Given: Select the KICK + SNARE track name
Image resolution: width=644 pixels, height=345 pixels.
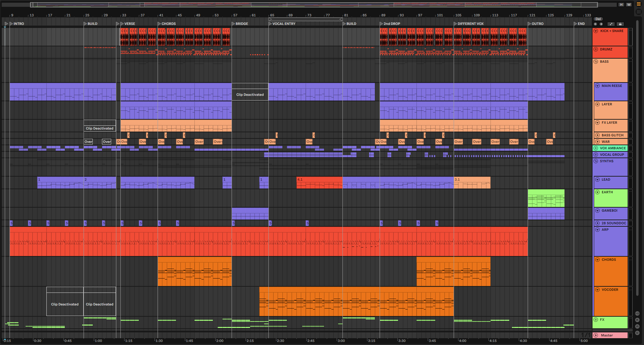Looking at the screenshot, I should pyautogui.click(x=612, y=31).
